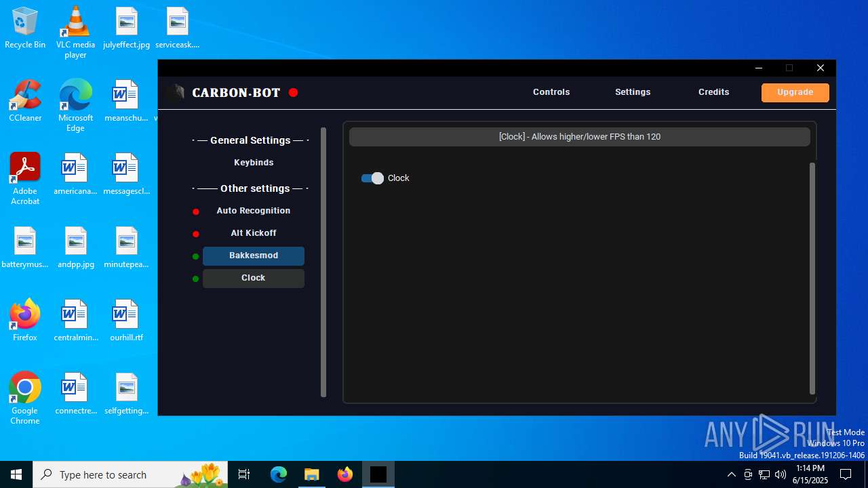Click the Carbon-Bot logo icon

click(176, 92)
